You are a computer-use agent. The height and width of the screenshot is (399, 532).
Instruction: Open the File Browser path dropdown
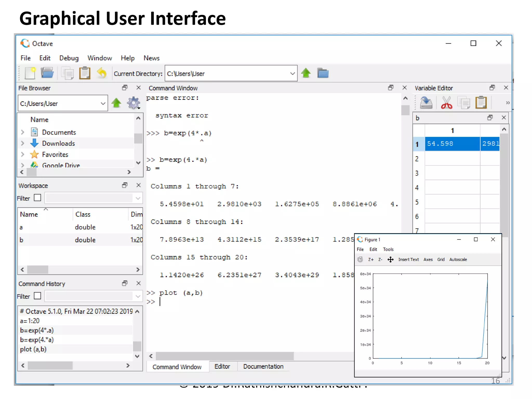[103, 103]
